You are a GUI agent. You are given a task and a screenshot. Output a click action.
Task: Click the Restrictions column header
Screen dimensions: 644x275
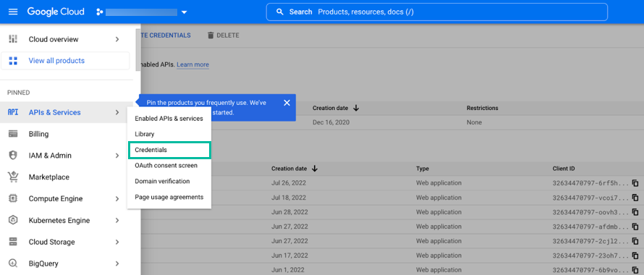[482, 108]
